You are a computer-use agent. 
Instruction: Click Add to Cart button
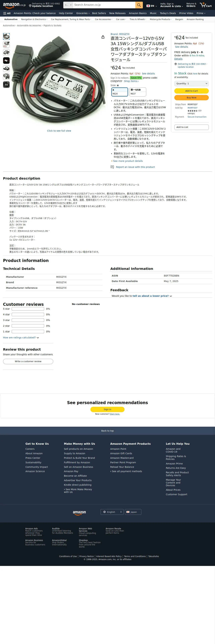coord(191,91)
